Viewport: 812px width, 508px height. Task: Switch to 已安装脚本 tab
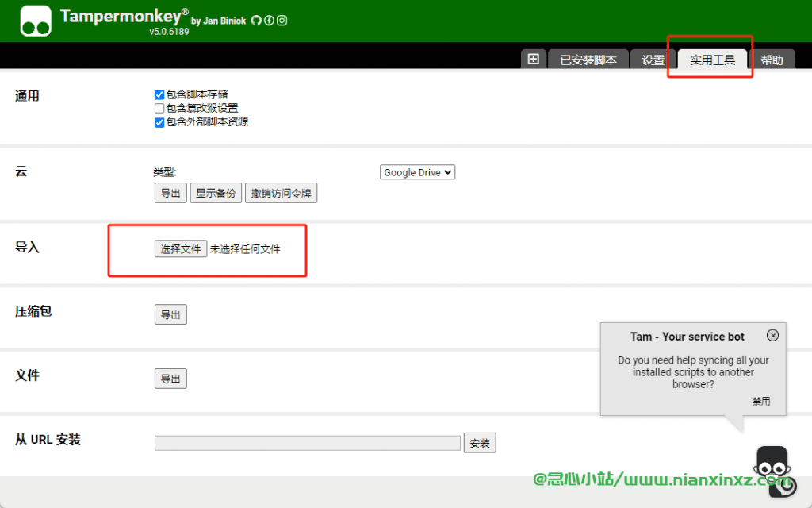588,60
